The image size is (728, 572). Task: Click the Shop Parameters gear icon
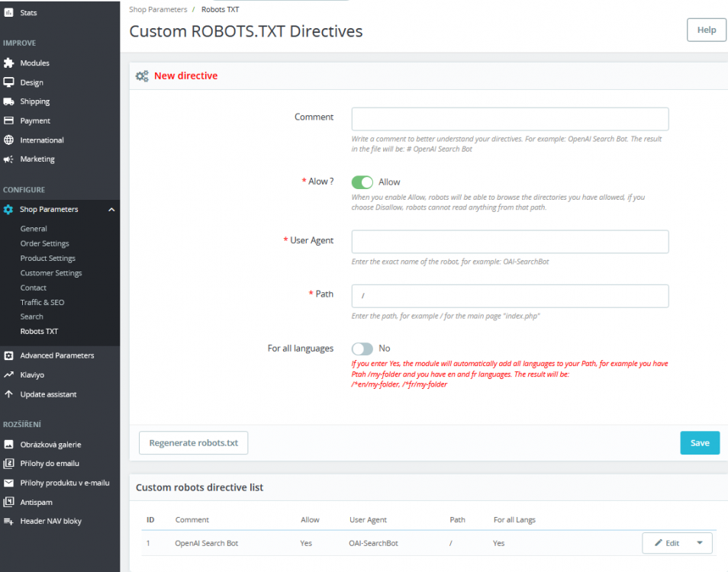click(x=8, y=209)
